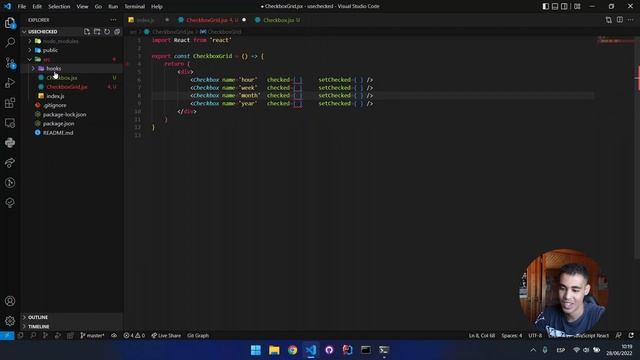Open Checkbox.jsx in the file tree
Screen dimensions: 640x360
[x=71, y=78]
